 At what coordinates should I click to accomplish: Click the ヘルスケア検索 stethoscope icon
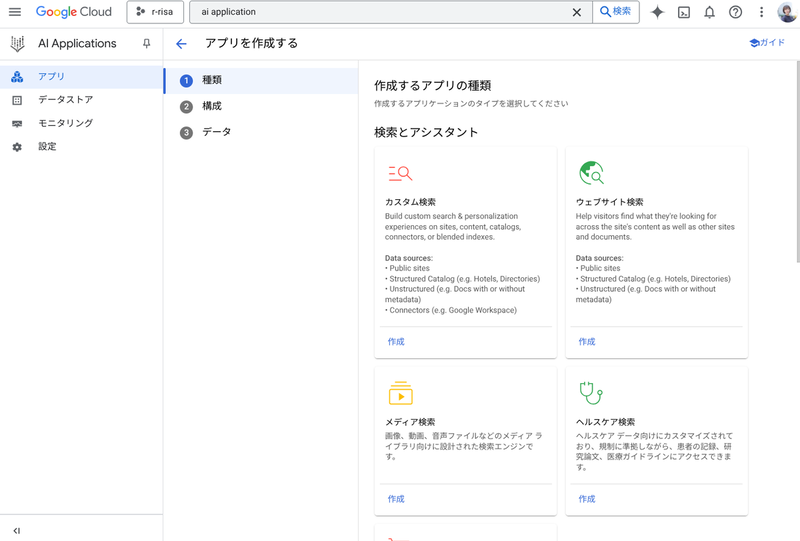click(591, 392)
